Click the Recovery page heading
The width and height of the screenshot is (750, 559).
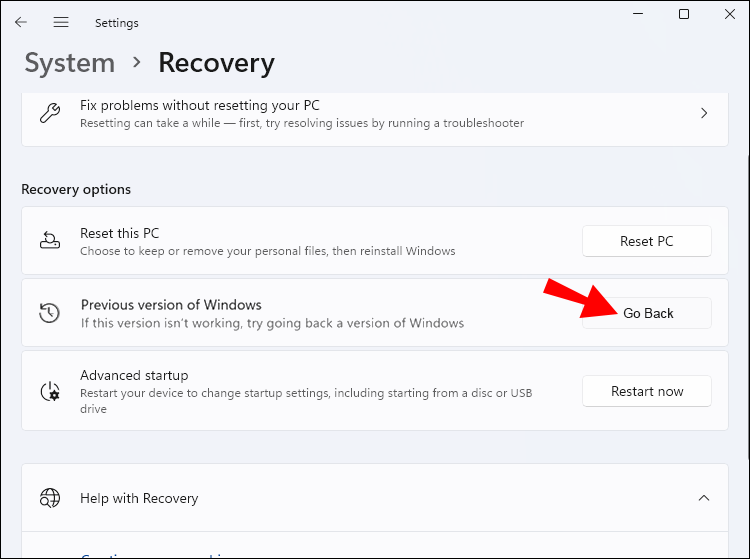point(216,63)
